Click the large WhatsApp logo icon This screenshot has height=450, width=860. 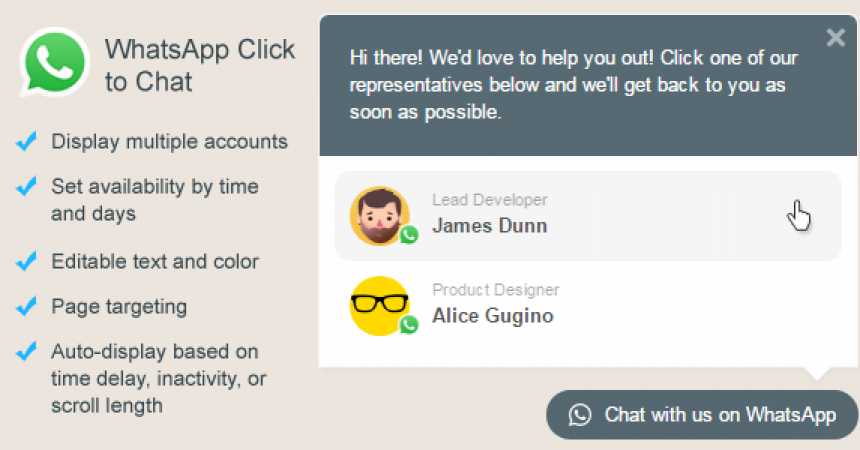point(54,63)
